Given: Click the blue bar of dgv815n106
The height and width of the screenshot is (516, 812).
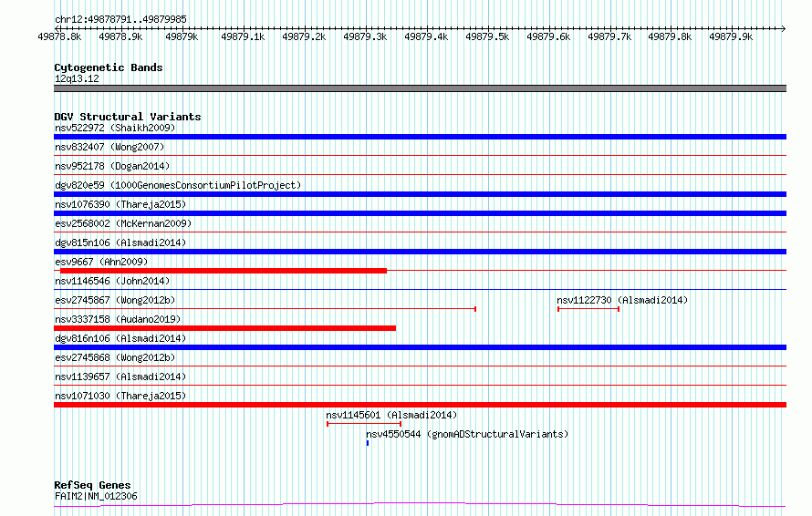Looking at the screenshot, I should tap(420, 252).
